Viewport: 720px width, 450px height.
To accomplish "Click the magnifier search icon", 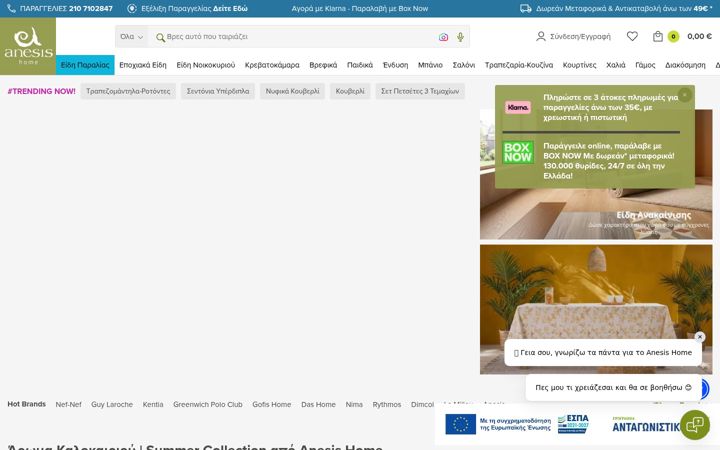I will [x=160, y=37].
